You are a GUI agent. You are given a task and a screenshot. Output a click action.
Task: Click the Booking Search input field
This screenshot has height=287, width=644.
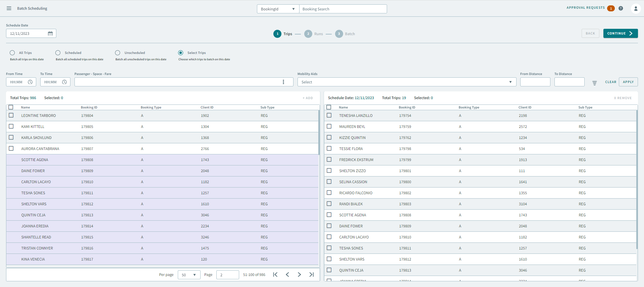point(343,9)
